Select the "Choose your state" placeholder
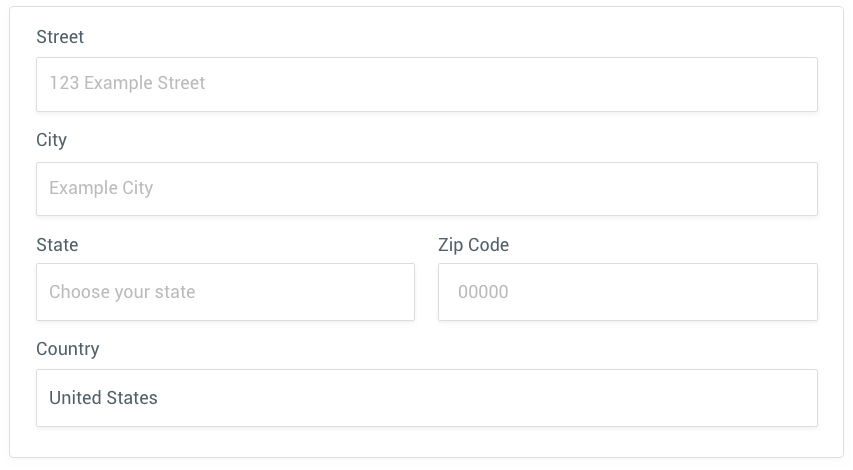This screenshot has width=853, height=470. coord(122,292)
